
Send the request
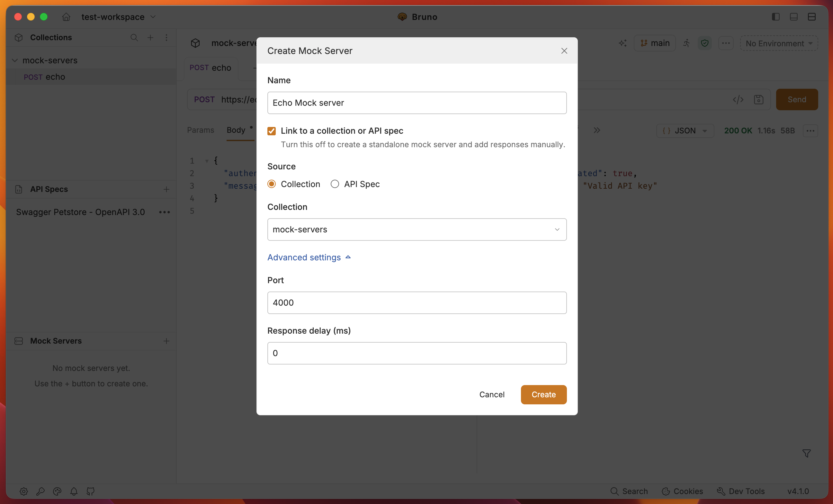pos(797,99)
